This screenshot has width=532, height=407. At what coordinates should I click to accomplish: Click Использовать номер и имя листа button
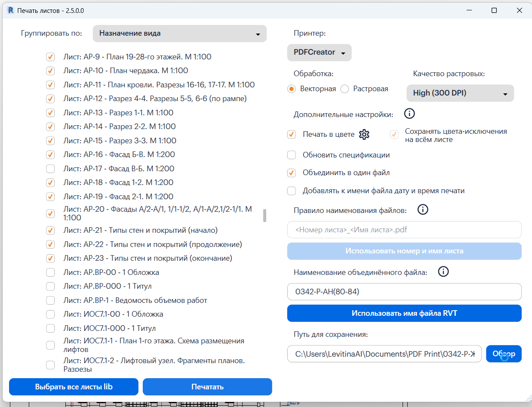404,251
